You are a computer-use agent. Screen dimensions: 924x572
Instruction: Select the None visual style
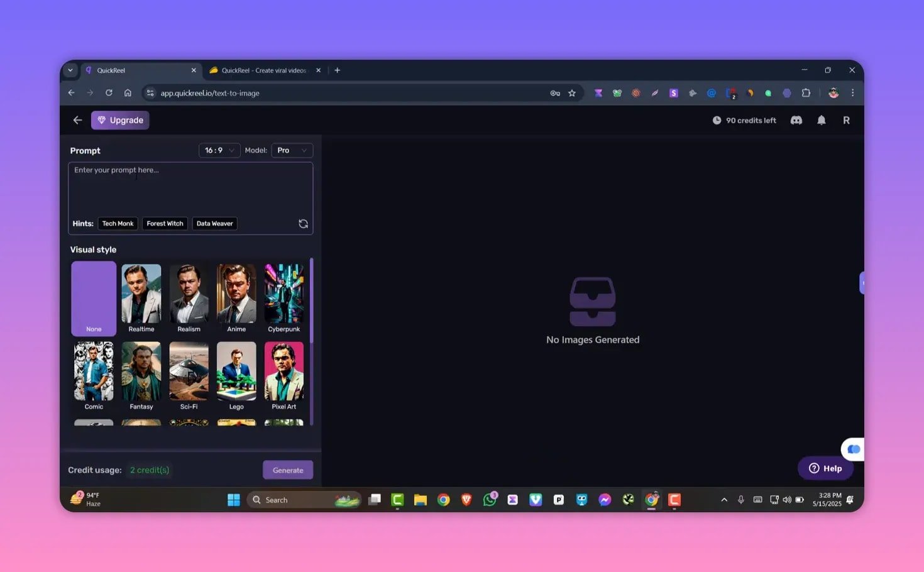coord(94,299)
